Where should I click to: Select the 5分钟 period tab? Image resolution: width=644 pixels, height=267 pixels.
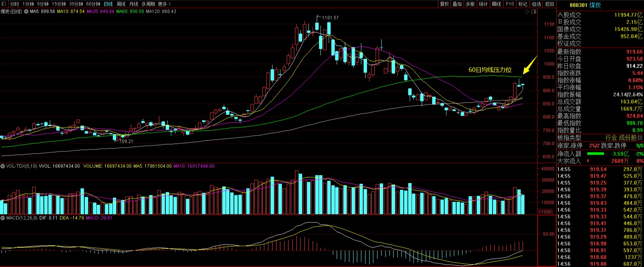click(43, 4)
